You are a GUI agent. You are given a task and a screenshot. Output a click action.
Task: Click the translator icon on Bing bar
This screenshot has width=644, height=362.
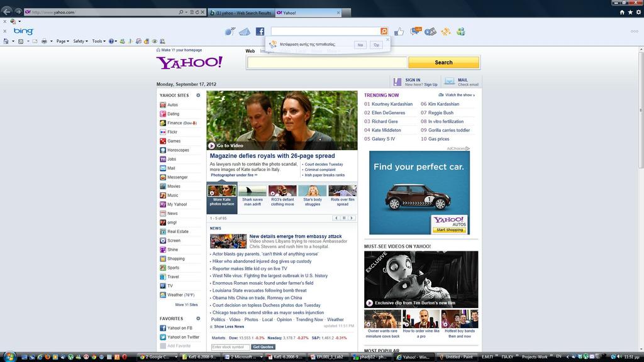[446, 31]
